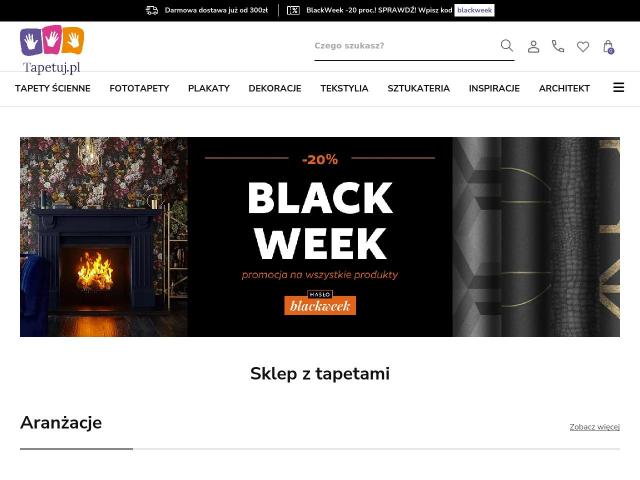The image size is (640, 480).
Task: Focus the Czego szukasz search field
Action: pyautogui.click(x=406, y=46)
